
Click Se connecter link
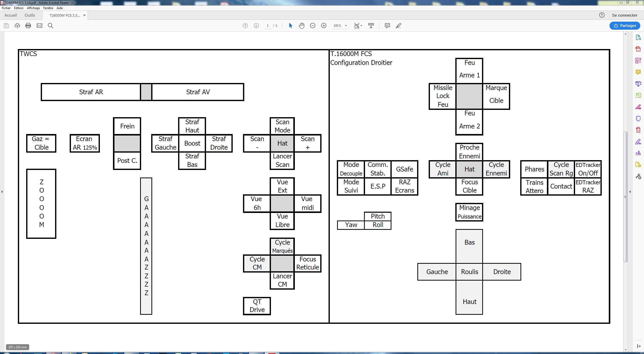(625, 15)
